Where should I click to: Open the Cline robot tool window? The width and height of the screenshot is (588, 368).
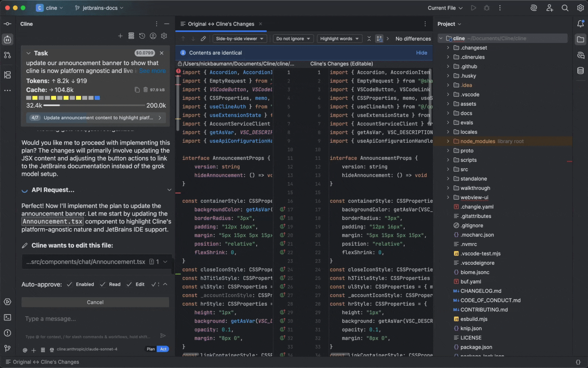[x=7, y=40]
